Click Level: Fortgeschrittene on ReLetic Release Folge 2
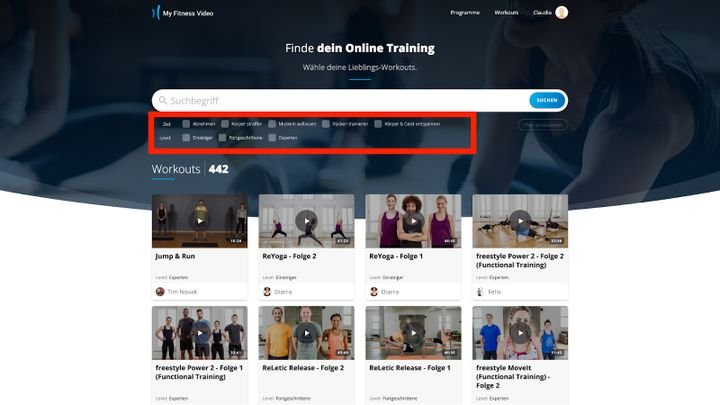The width and height of the screenshot is (720, 405). click(287, 398)
